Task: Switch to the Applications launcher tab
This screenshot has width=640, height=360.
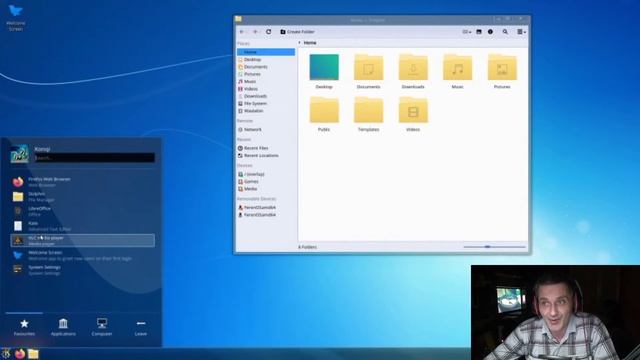Action: click(63, 327)
